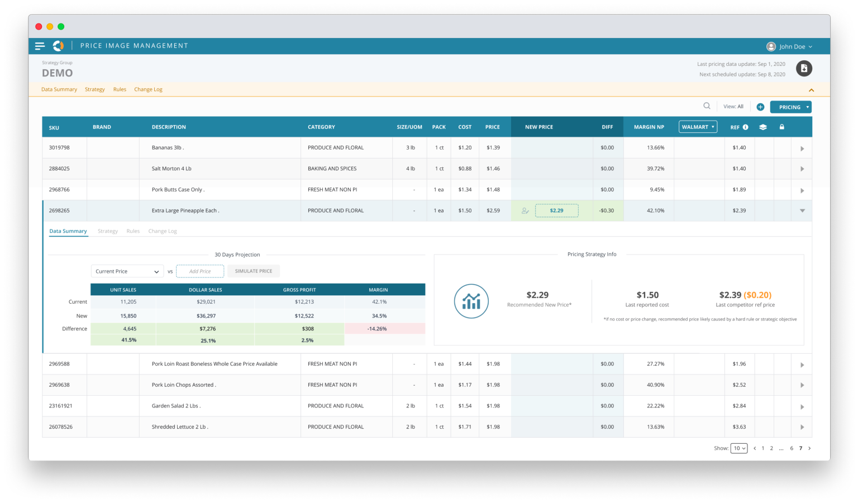
Task: Click the download data update icon
Action: pos(804,68)
